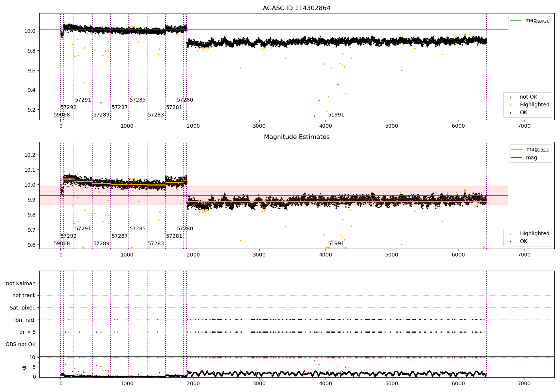Click obsid label 57283 in Magnitude Estimates plot
This screenshot has height=392, width=560.
(156, 244)
